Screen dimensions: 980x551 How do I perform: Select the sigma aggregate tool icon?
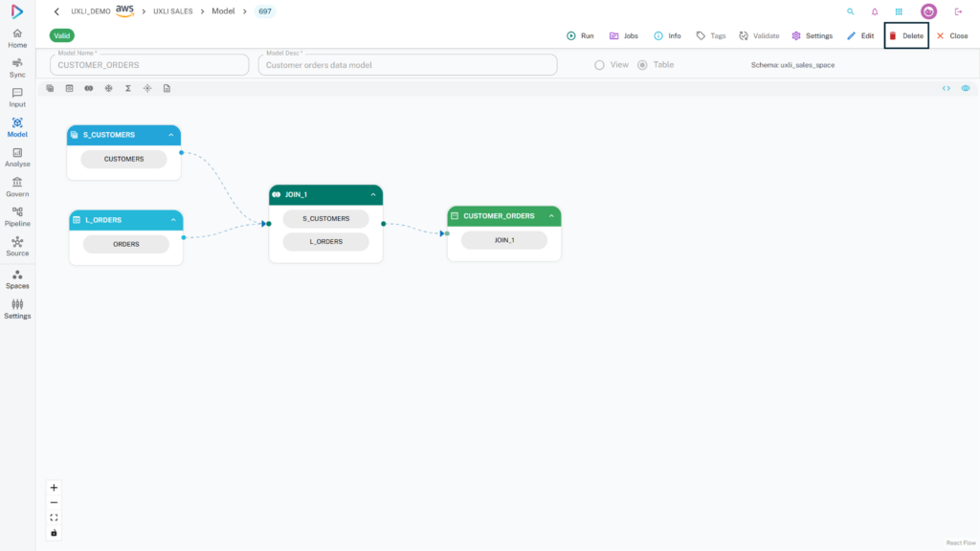coord(128,88)
